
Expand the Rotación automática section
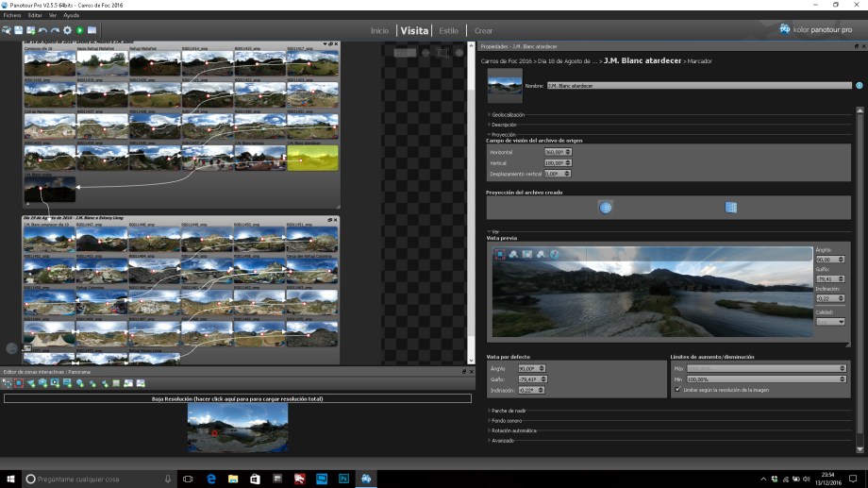513,430
